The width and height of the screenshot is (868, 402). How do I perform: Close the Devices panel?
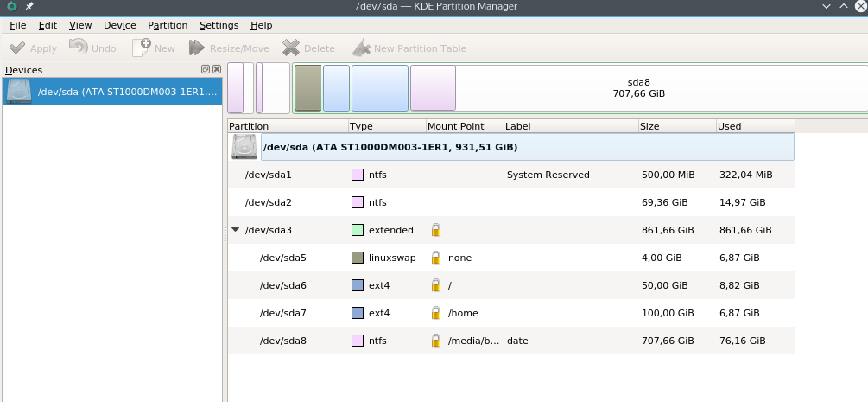point(217,69)
